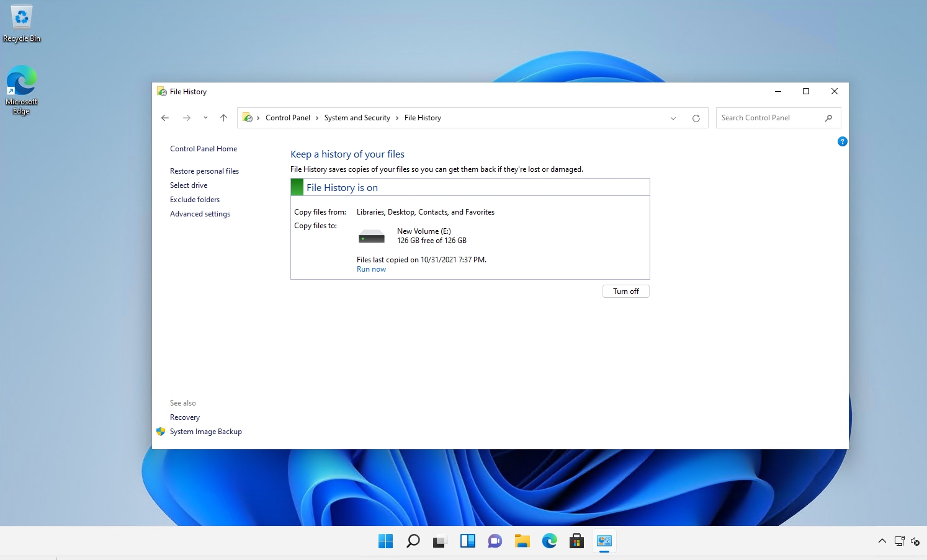Click the Run now link

click(x=371, y=269)
